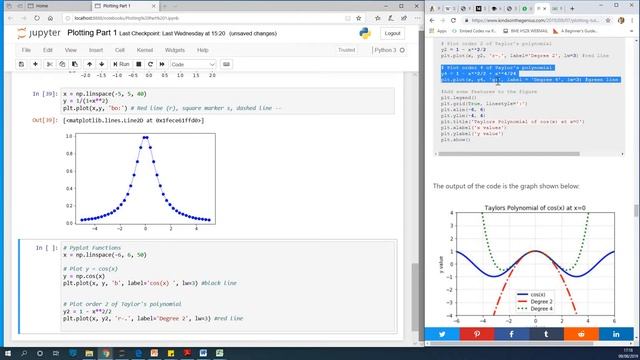Screen dimensions: 640x360
Task: Open File Explorer from the taskbar
Action: coord(89,353)
